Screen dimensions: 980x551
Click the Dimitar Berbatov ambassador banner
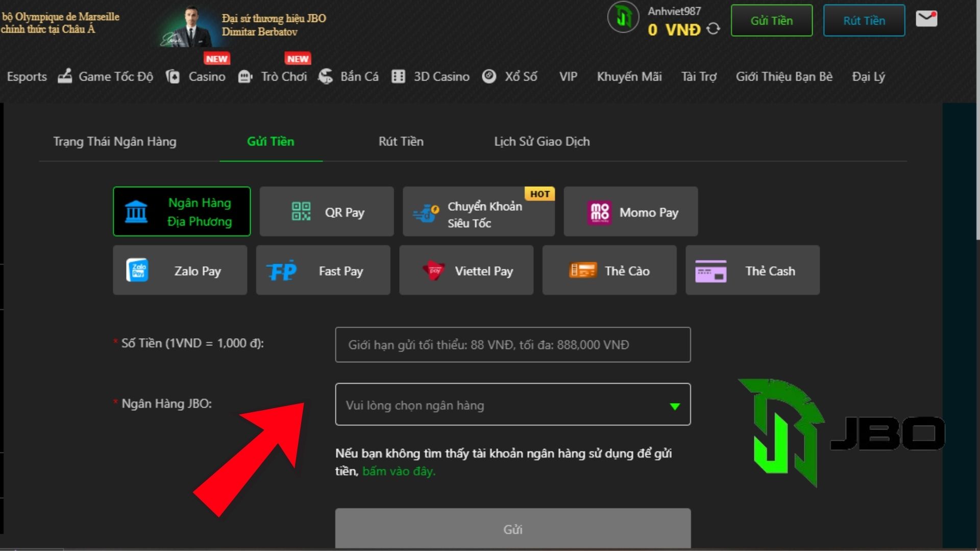click(243, 25)
